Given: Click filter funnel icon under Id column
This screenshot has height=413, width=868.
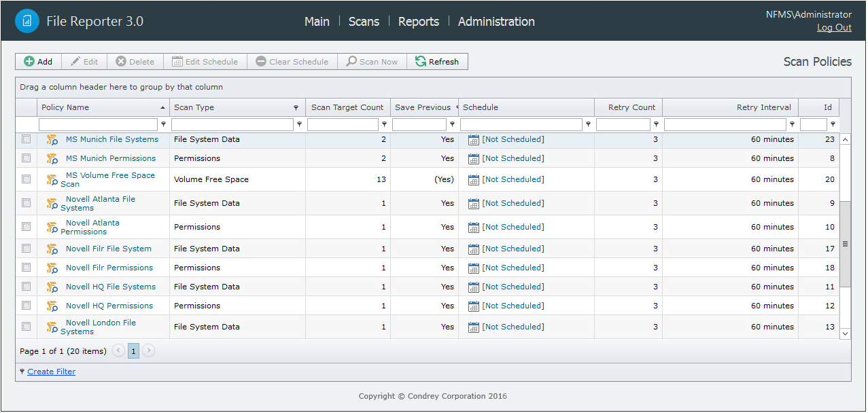Looking at the screenshot, I should (833, 125).
